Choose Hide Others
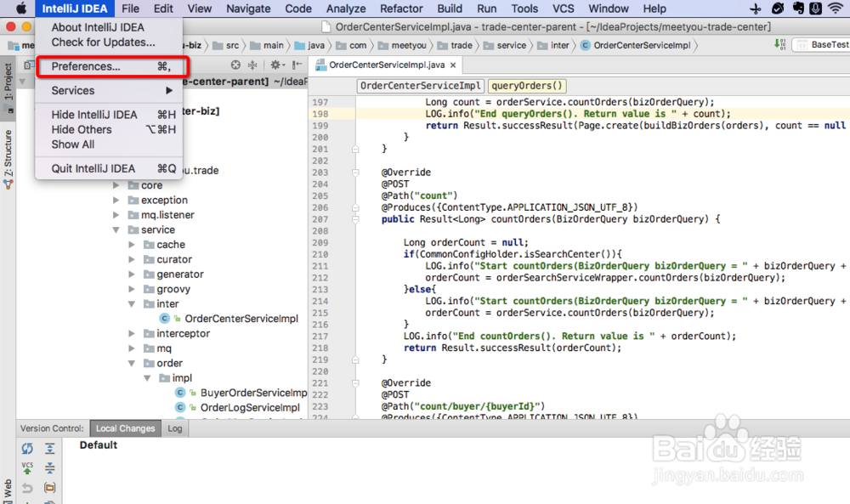850x504 pixels. [x=109, y=129]
